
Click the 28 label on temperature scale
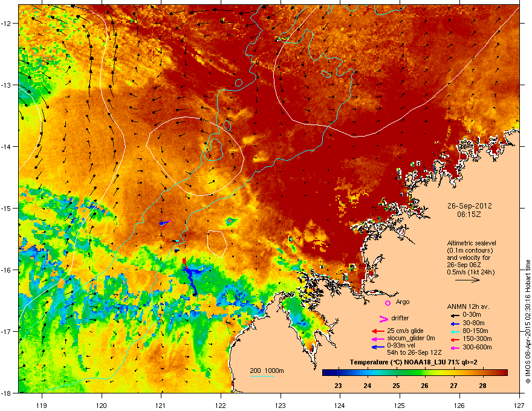[x=482, y=386]
